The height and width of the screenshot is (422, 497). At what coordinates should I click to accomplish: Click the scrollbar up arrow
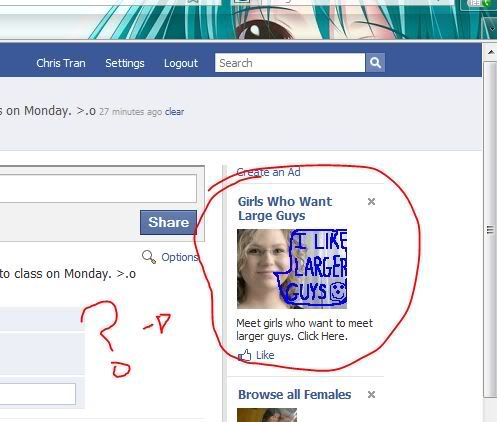491,52
